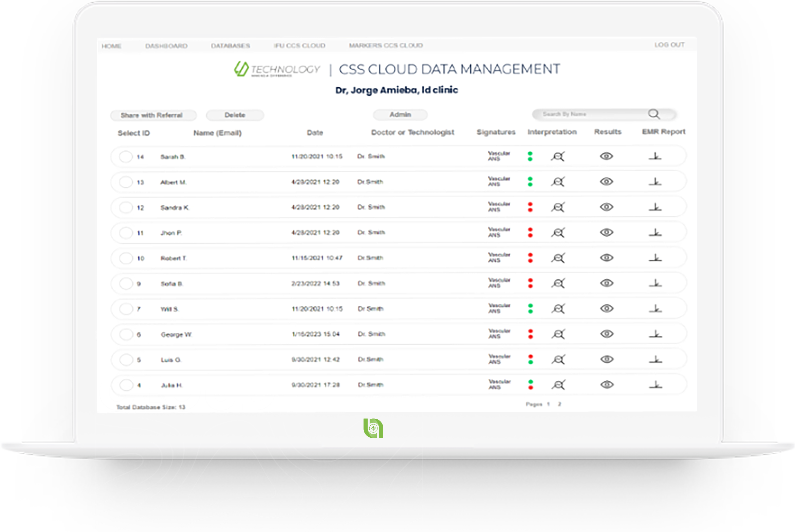Click Vascular ANS signature for Sarah B.
This screenshot has height=532, width=795.
(499, 156)
